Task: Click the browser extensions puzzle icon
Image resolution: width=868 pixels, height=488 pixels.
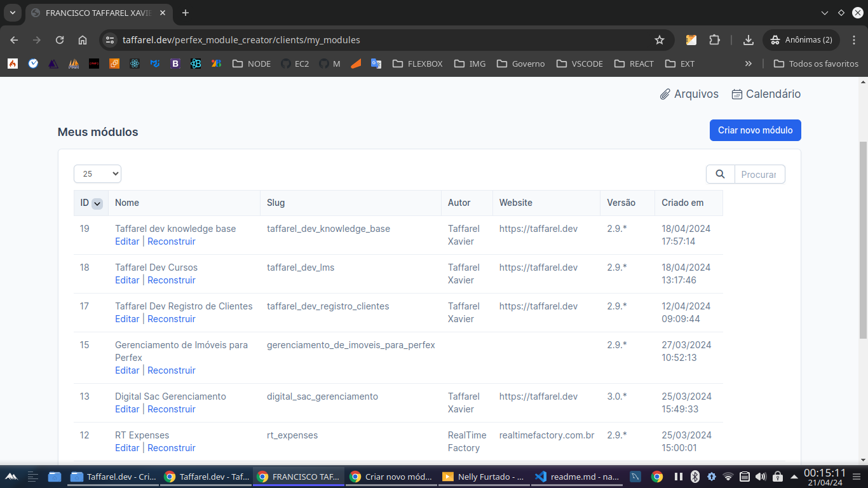Action: 715,39
